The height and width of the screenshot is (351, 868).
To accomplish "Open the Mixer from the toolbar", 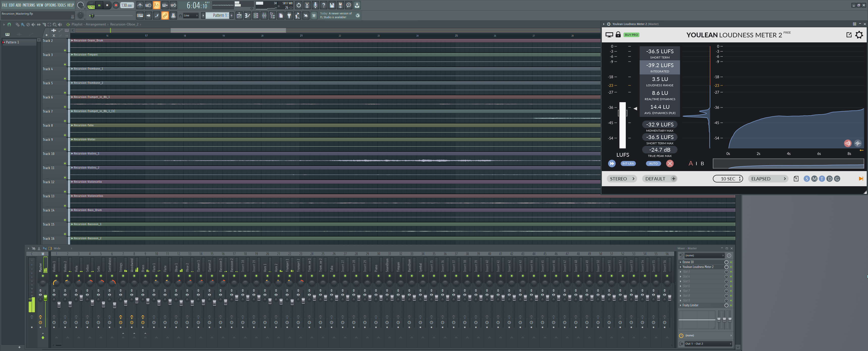I will tap(264, 15).
